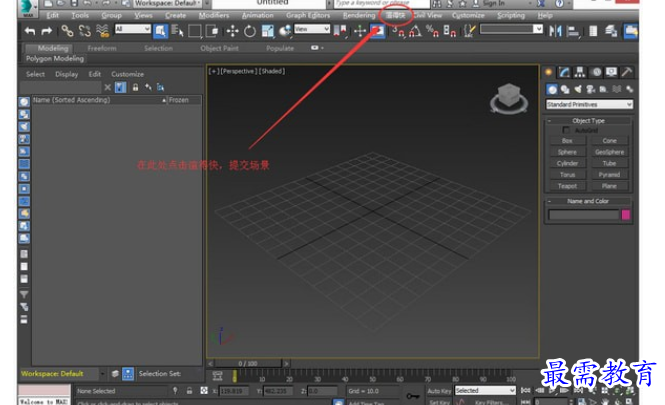This screenshot has height=405, width=665.
Task: Open the Modify panel tab
Action: pyautogui.click(x=565, y=72)
